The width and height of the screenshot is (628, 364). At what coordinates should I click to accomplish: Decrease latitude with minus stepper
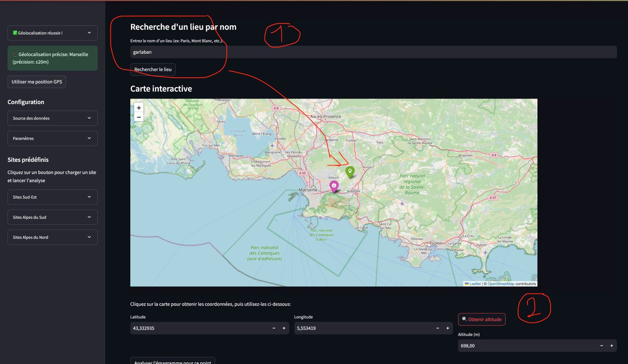pyautogui.click(x=274, y=328)
